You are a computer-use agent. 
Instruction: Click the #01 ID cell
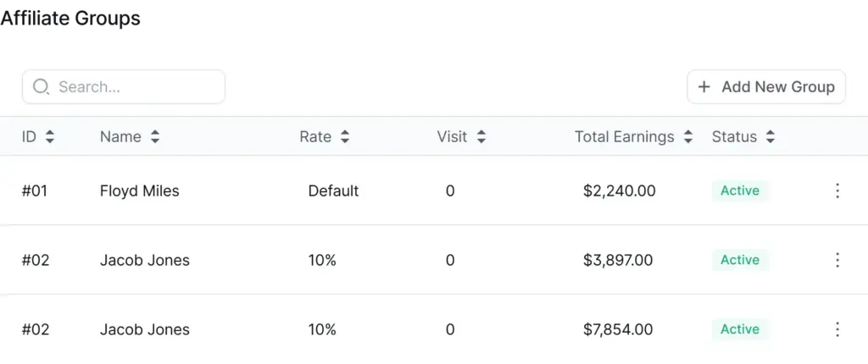[34, 190]
